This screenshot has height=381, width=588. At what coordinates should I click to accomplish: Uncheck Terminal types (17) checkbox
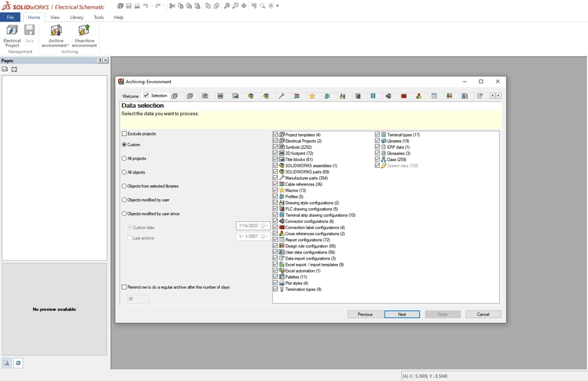coord(377,134)
